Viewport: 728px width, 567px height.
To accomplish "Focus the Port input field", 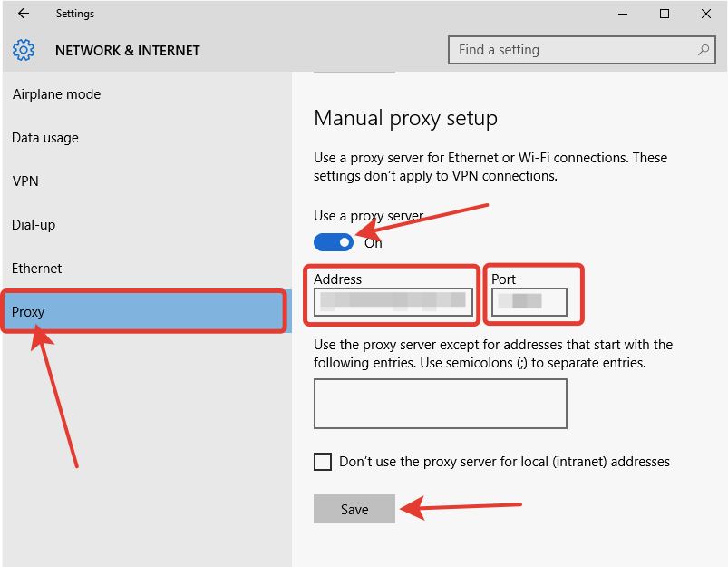I will click(x=529, y=302).
